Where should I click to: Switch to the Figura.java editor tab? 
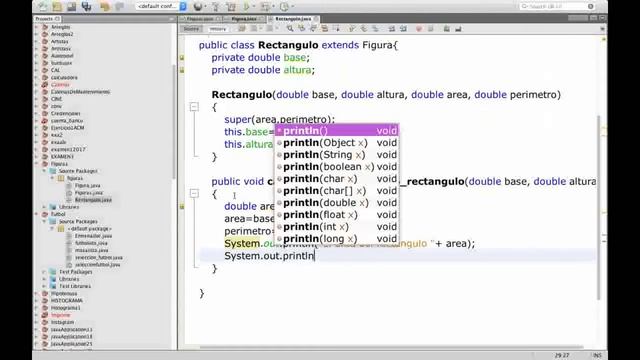pyautogui.click(x=244, y=19)
